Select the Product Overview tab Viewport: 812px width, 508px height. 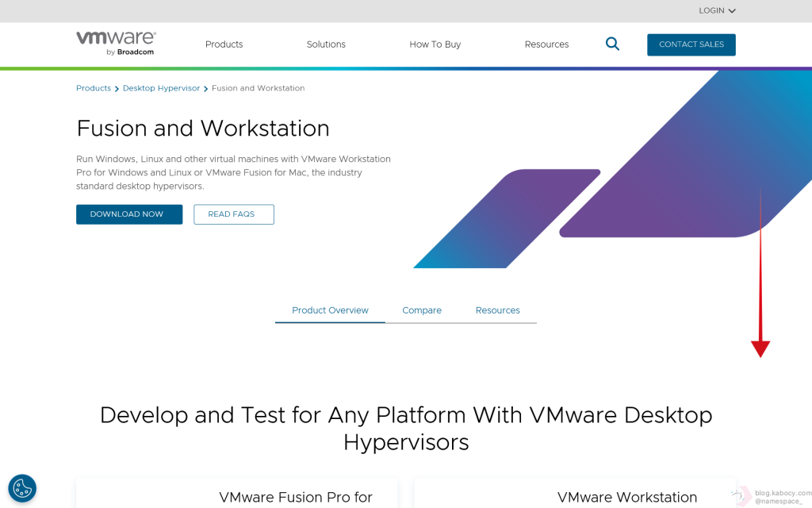pyautogui.click(x=330, y=310)
